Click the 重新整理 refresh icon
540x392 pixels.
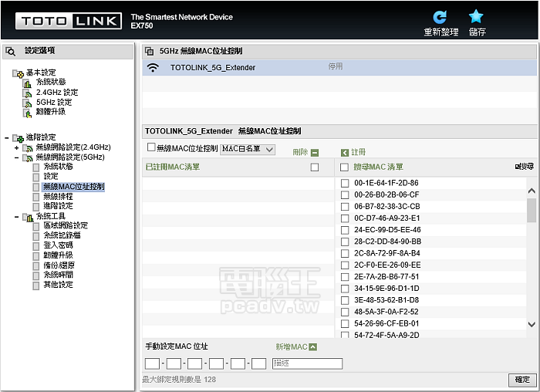coord(440,17)
